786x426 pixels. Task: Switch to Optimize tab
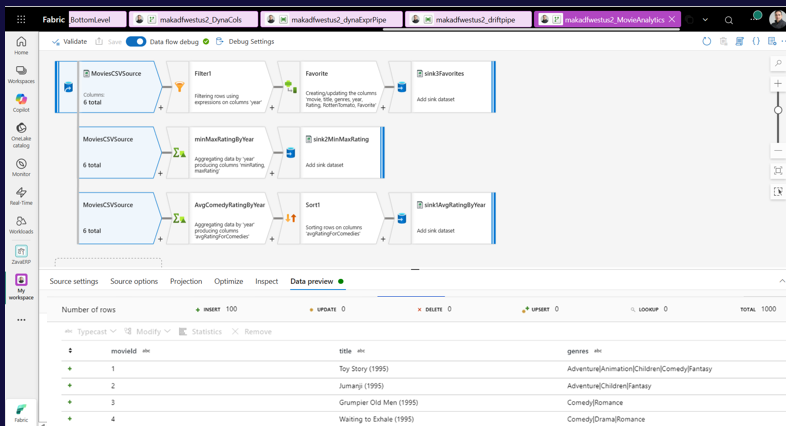229,281
